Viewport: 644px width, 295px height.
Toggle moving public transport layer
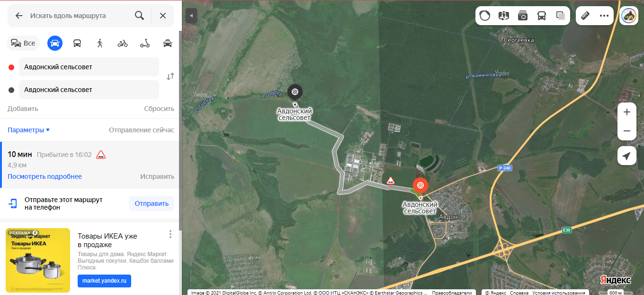542,16
